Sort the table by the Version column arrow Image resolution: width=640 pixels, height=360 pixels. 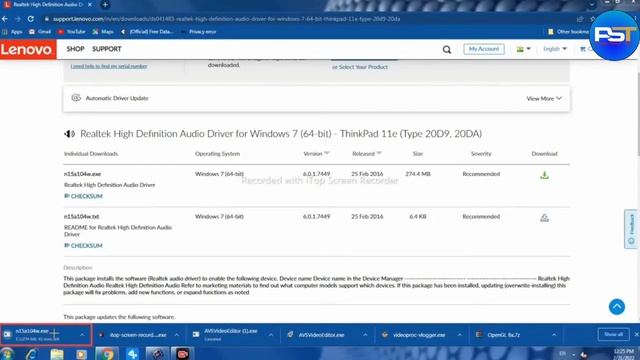(x=327, y=153)
